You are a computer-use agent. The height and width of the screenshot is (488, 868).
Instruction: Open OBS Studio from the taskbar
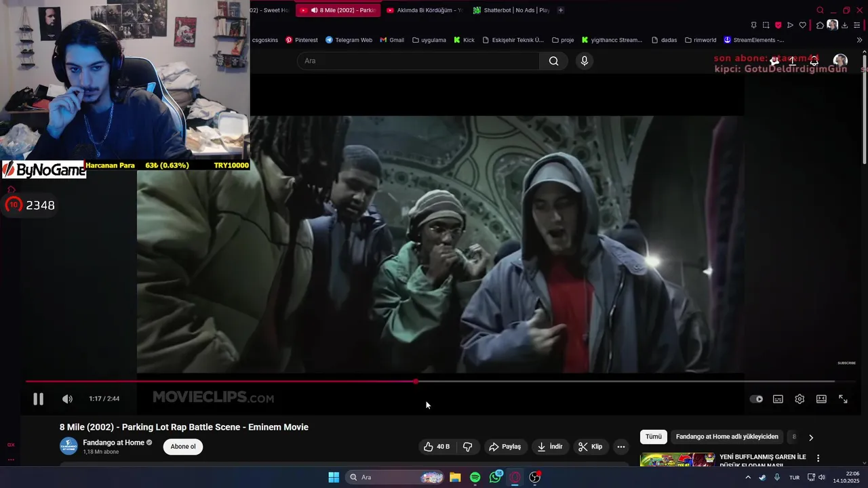534,477
